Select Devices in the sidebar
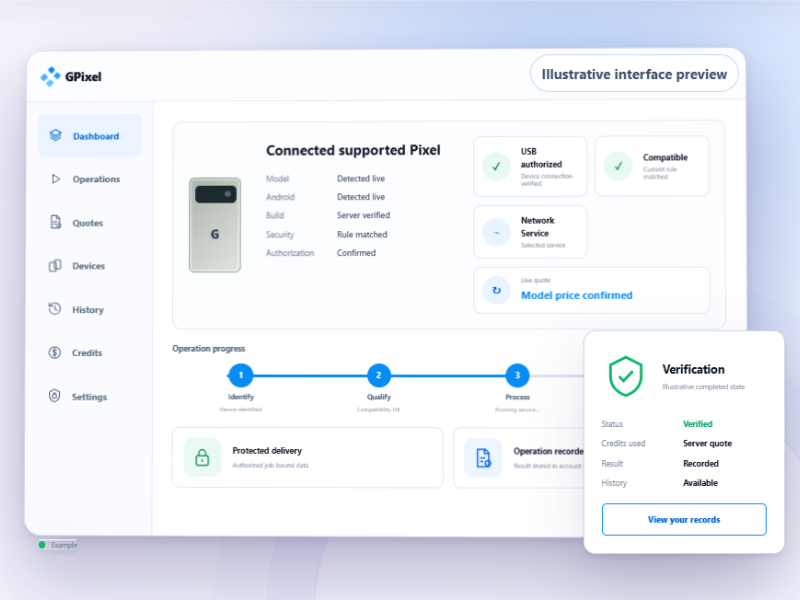The width and height of the screenshot is (800, 600). click(90, 266)
